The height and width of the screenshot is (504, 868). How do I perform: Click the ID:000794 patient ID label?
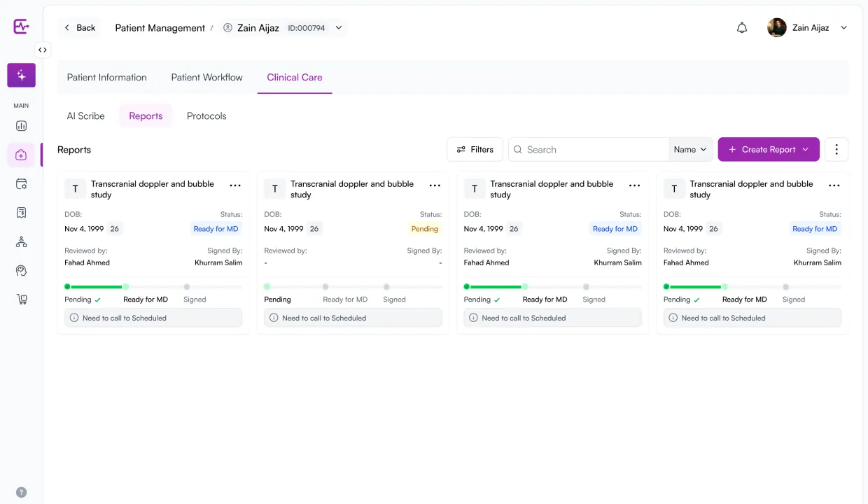[307, 28]
